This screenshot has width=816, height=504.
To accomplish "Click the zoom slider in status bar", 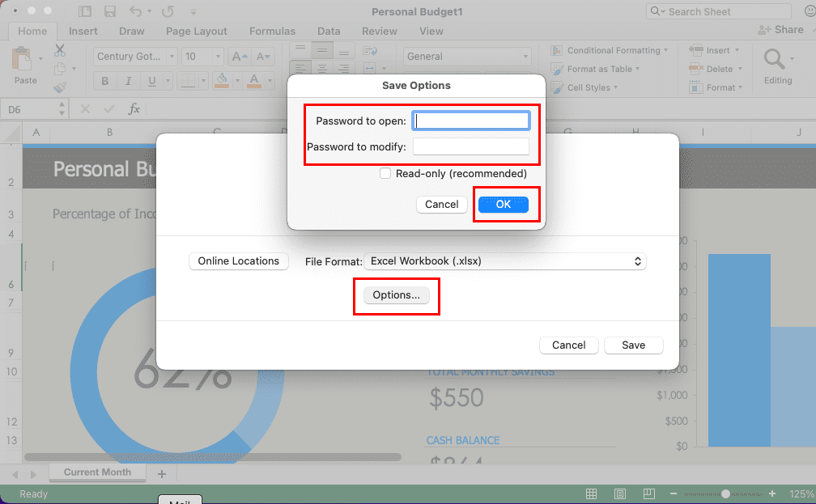I will pos(726,493).
